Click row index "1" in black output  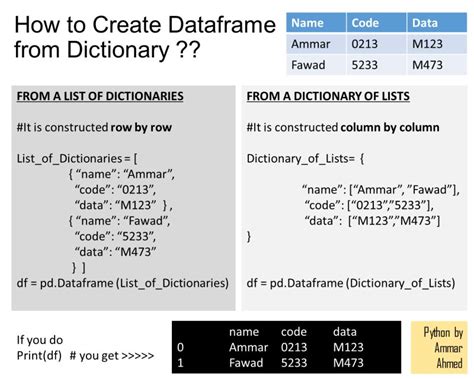click(180, 363)
